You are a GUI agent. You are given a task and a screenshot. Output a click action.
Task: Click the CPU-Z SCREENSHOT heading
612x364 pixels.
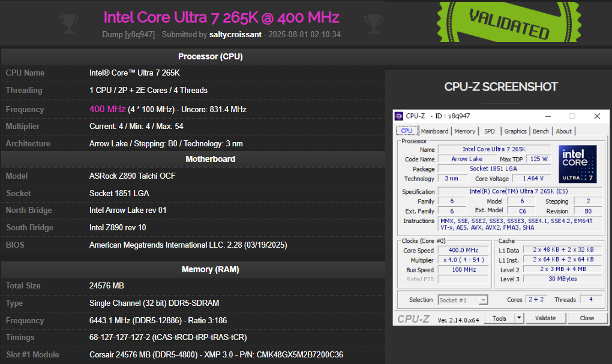click(501, 86)
